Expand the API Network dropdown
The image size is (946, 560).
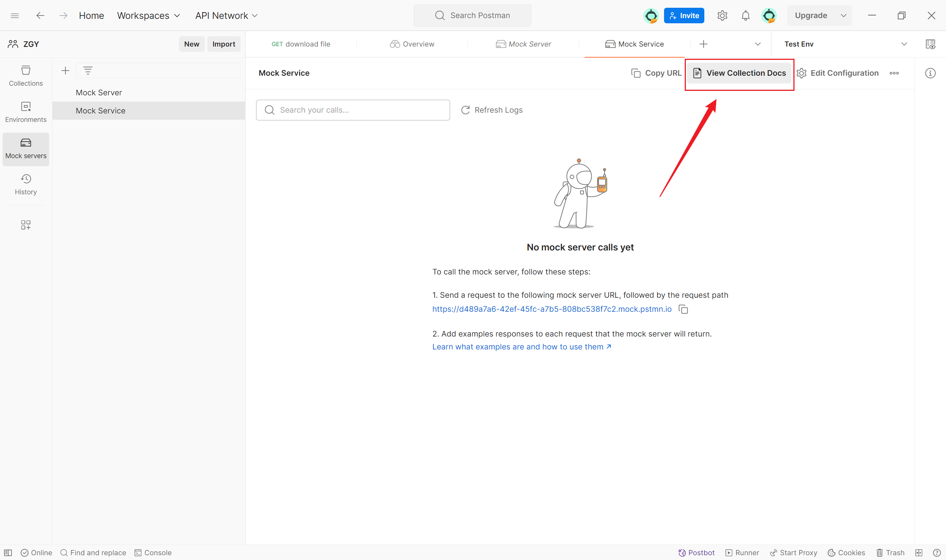coord(226,16)
